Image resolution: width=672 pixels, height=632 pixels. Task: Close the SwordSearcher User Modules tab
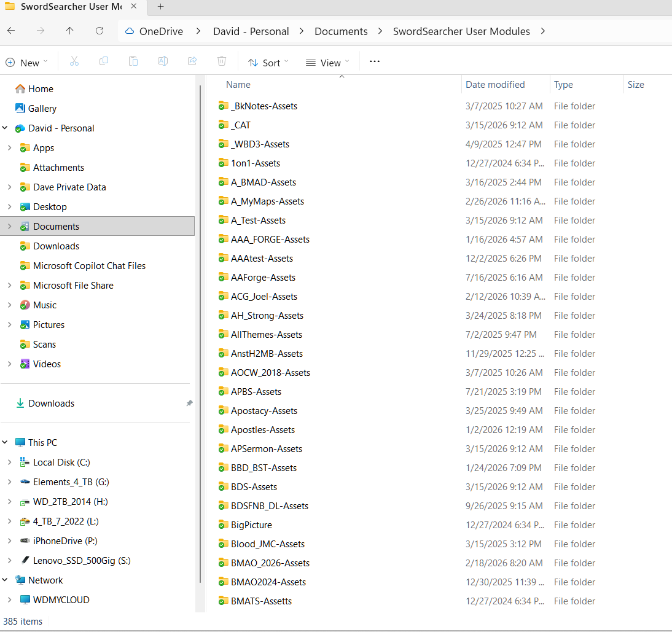coord(134,6)
